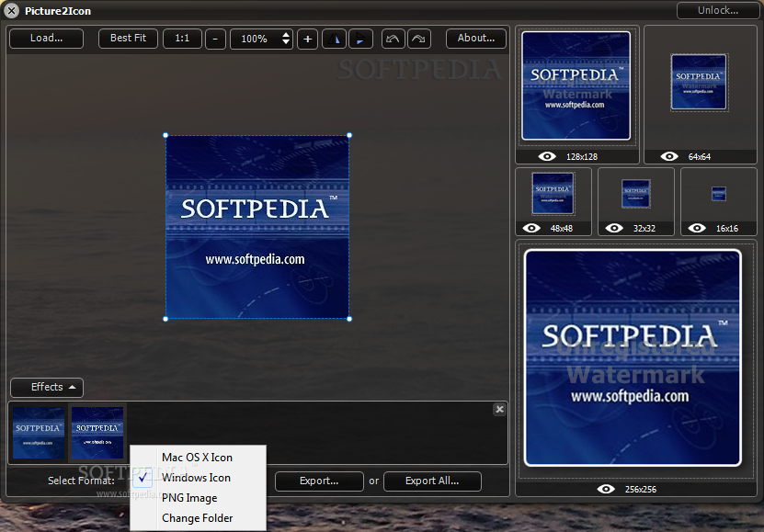Choose Mac OS X Icon format
Viewport: 764px width, 532px height.
point(198,458)
